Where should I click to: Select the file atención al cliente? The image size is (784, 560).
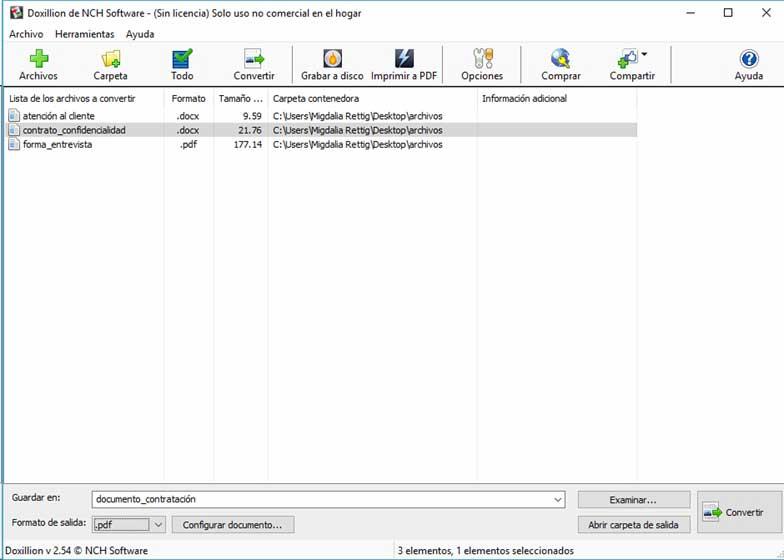point(58,116)
